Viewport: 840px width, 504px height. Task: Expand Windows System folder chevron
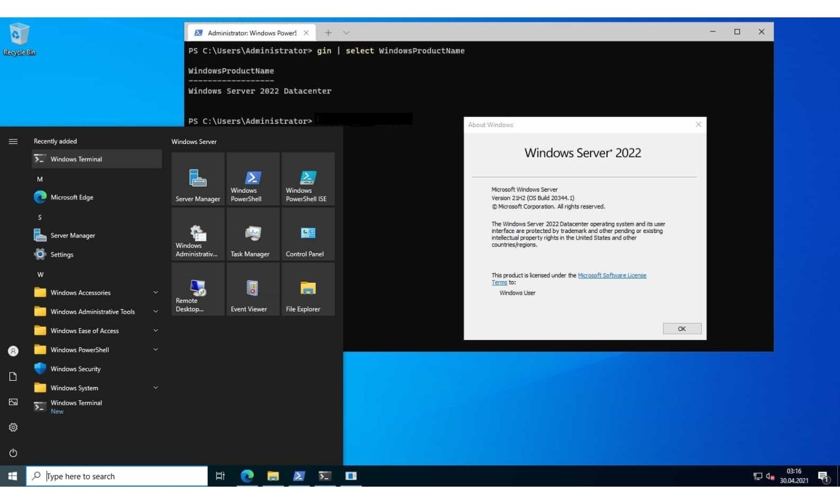(x=156, y=388)
